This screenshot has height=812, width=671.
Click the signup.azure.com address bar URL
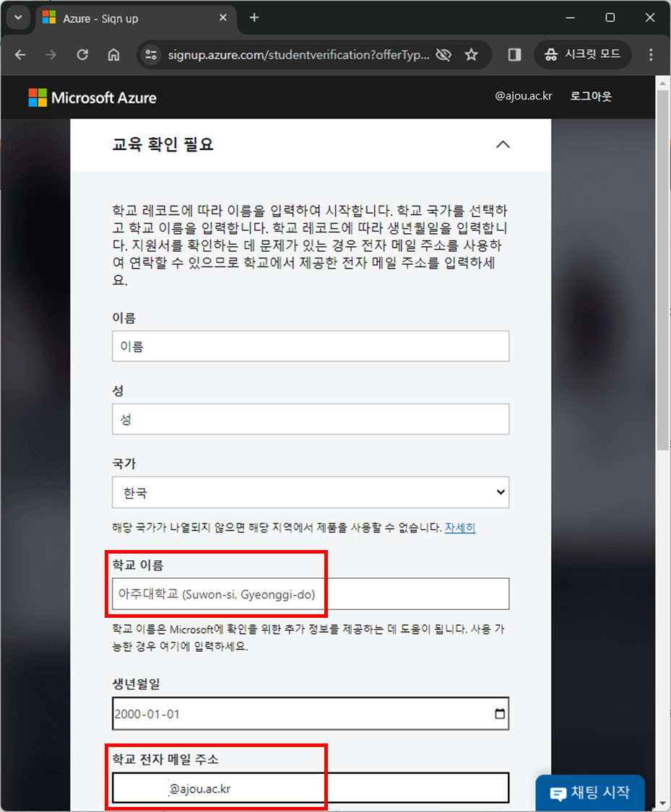298,55
